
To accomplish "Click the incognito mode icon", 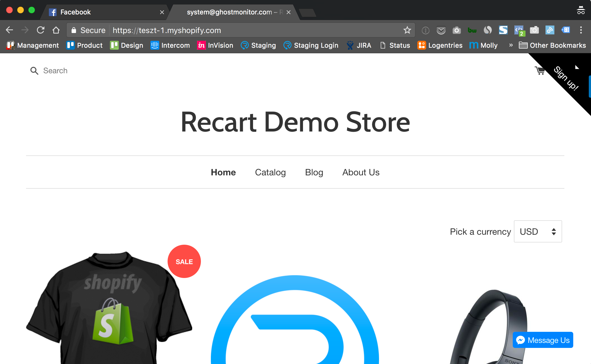I will (581, 10).
